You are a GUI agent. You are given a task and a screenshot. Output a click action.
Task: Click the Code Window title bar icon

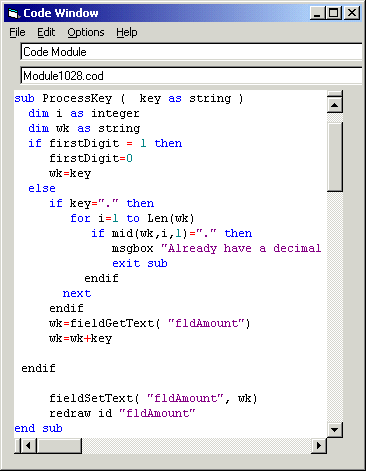click(x=13, y=13)
